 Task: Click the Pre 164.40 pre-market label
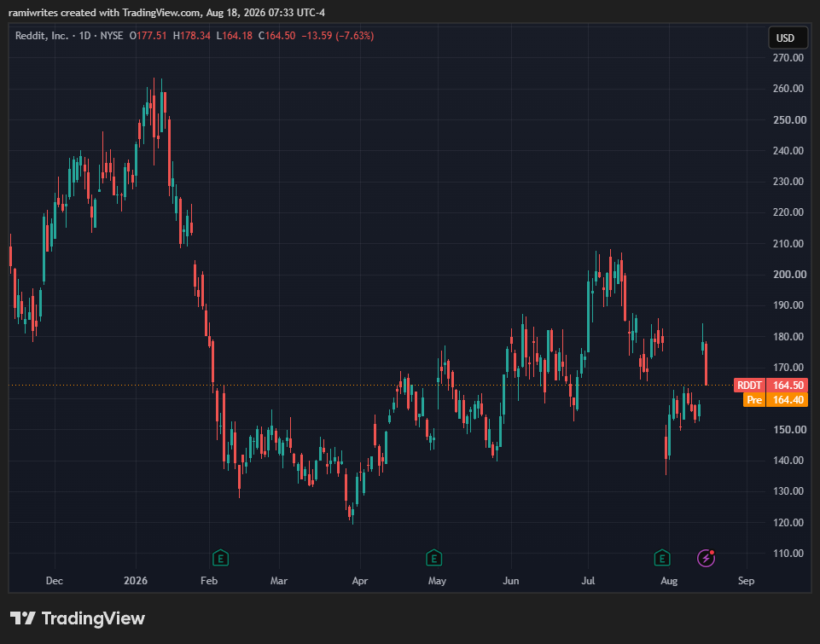(x=776, y=400)
